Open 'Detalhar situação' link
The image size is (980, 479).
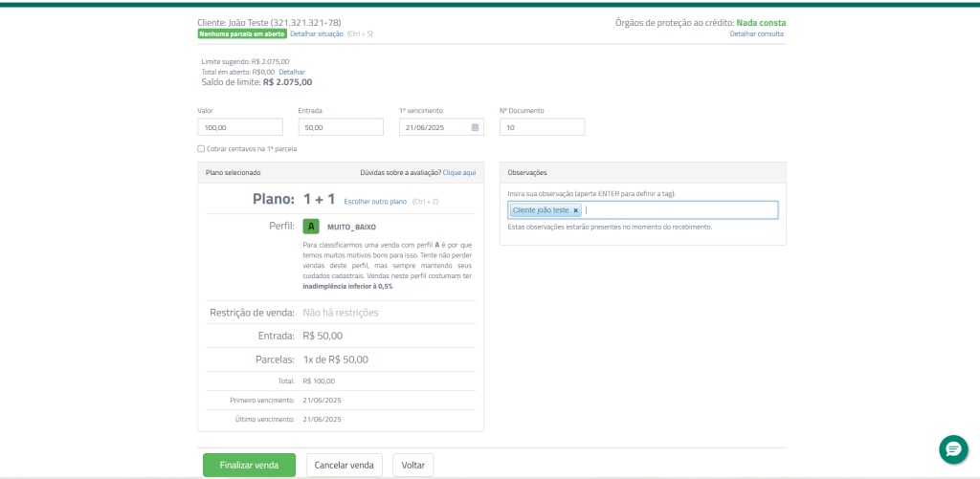pos(318,33)
